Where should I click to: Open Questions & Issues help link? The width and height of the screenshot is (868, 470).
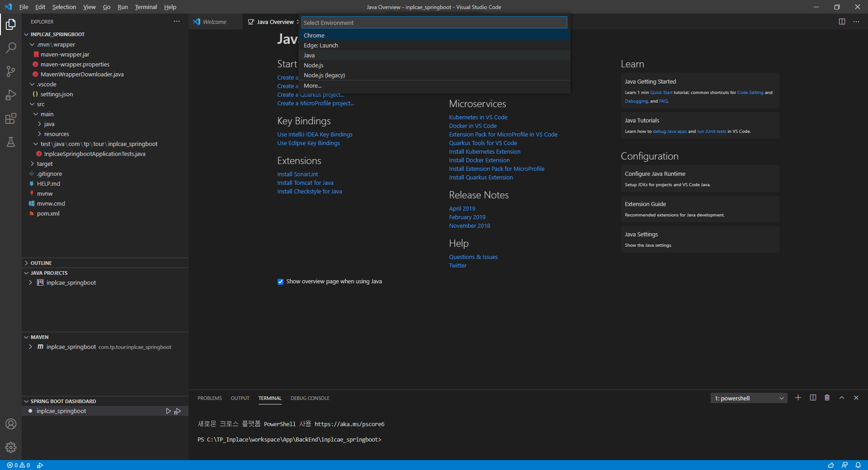tap(473, 257)
